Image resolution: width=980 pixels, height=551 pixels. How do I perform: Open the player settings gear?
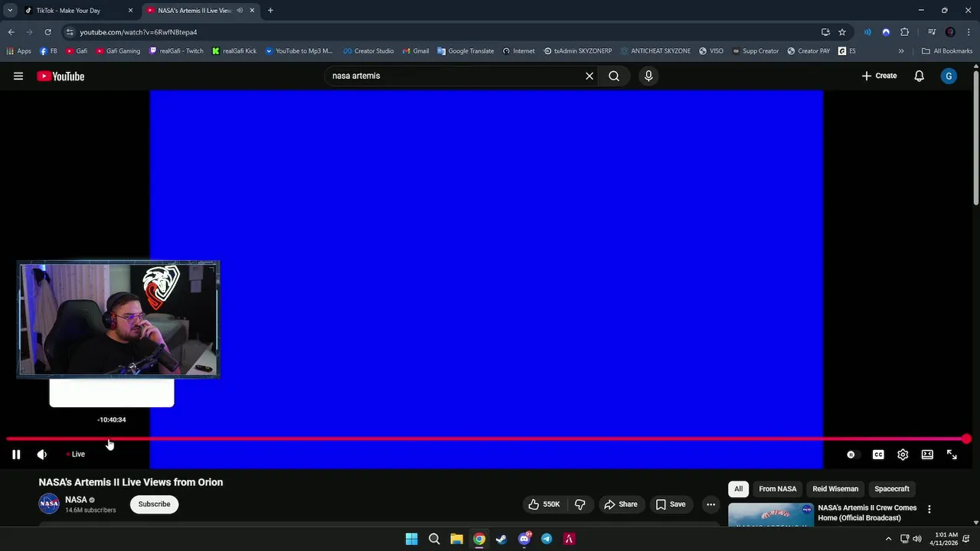coord(903,455)
